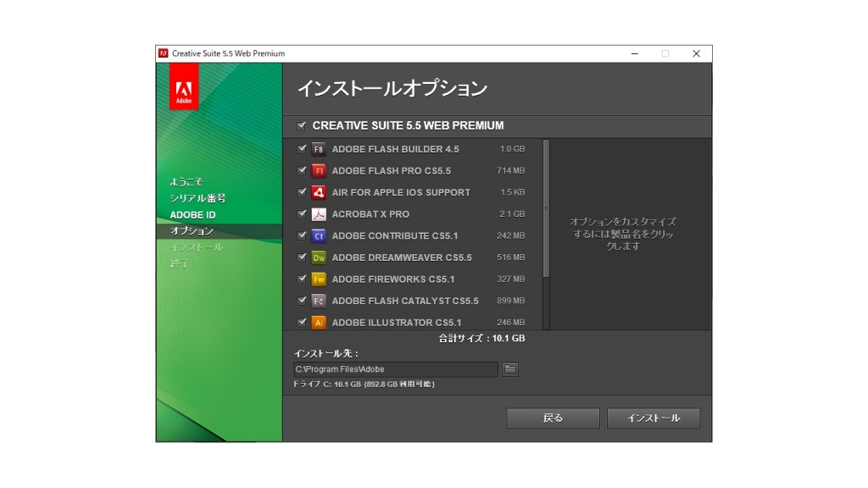868x488 pixels.
Task: Click the Dreamweaver CS5.5 Dw icon
Action: tap(319, 258)
